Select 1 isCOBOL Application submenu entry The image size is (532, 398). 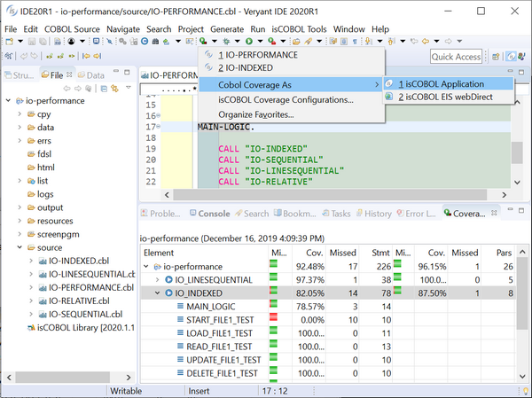(441, 83)
